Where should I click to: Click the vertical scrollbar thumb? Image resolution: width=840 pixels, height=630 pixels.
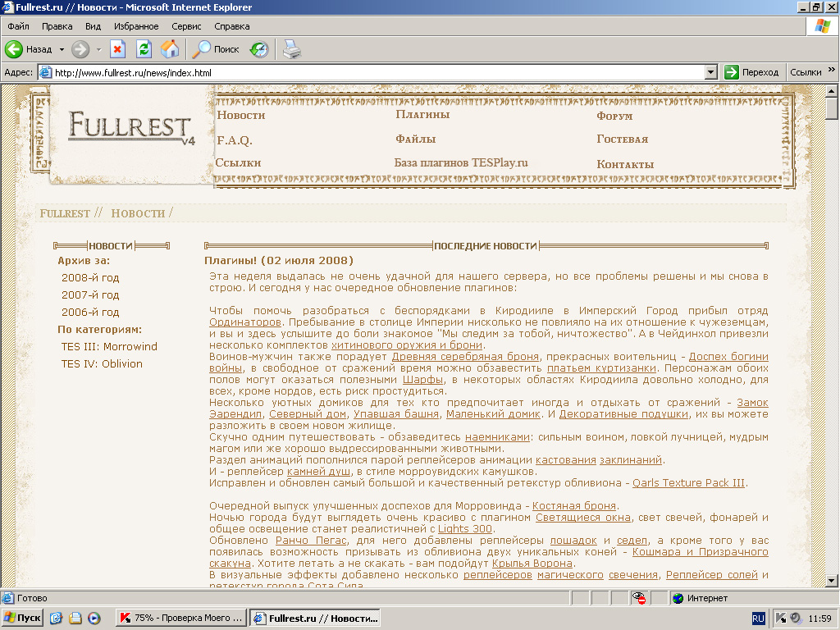(x=832, y=109)
